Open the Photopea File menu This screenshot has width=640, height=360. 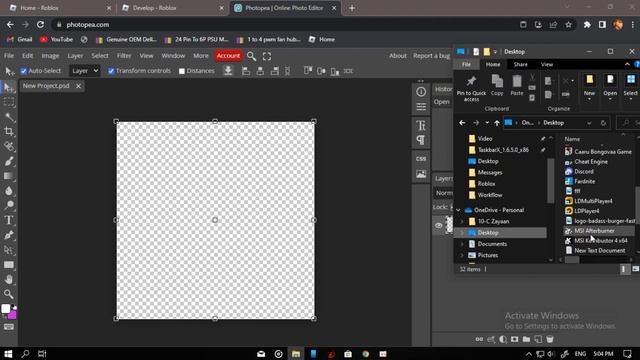coord(9,56)
